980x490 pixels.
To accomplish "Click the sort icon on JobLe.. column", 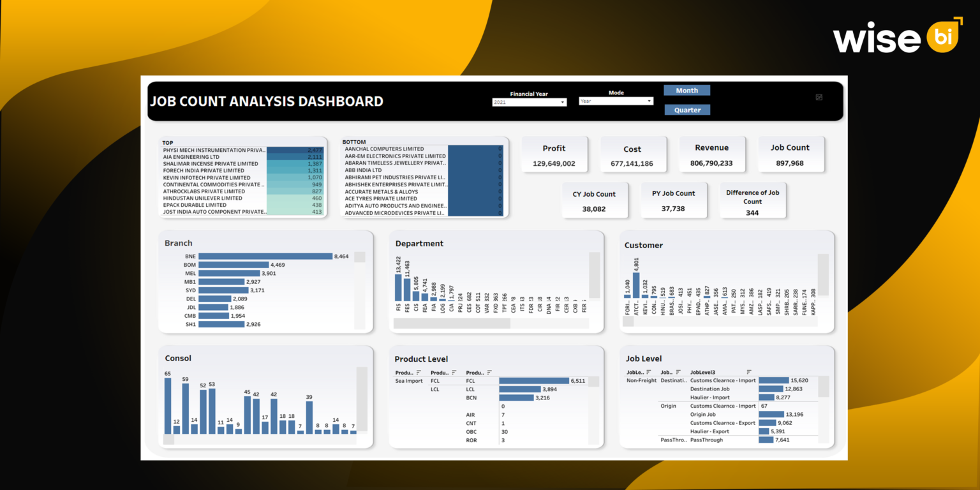I will click(x=648, y=371).
